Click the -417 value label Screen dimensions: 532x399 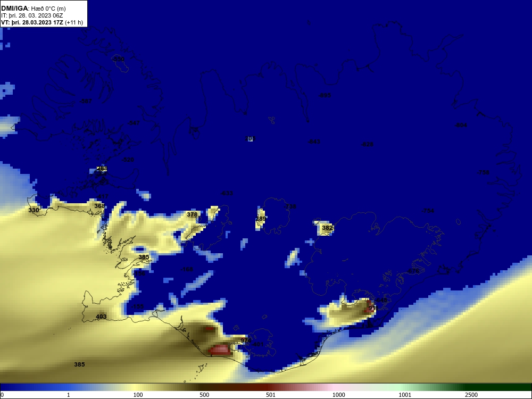pos(103,196)
